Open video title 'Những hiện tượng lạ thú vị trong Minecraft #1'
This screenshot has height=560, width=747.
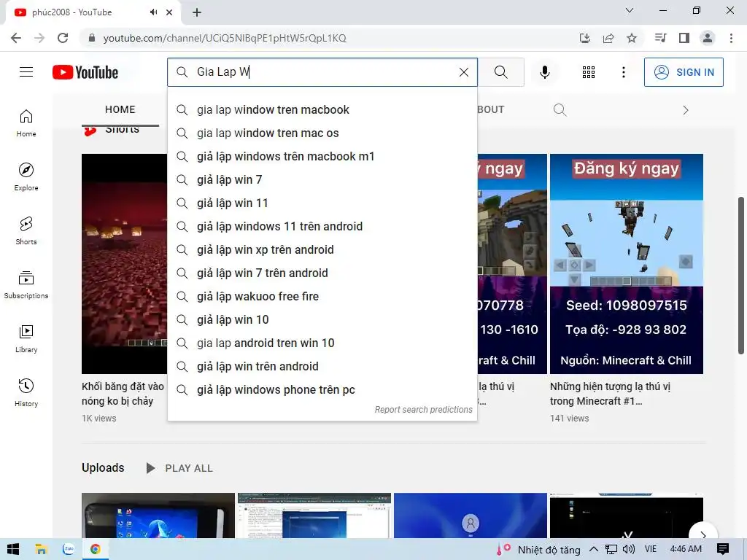610,393
